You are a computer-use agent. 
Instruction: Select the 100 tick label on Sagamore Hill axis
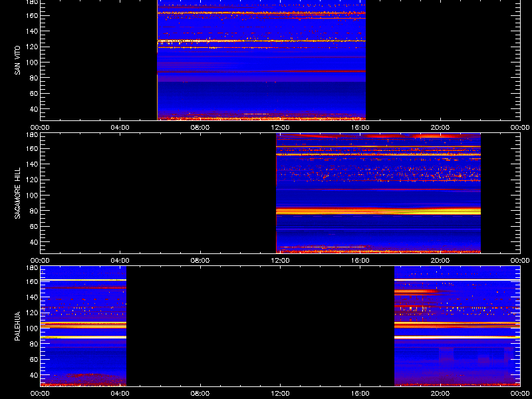click(33, 196)
